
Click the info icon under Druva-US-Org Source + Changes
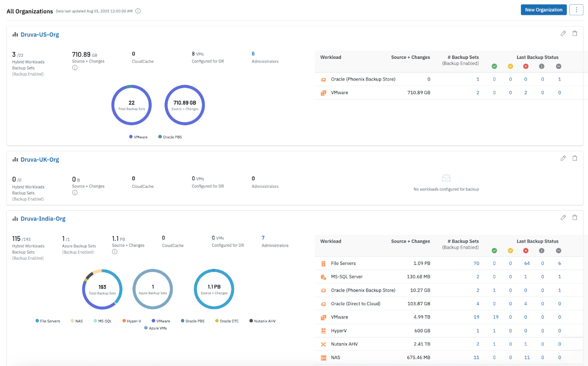[x=75, y=68]
